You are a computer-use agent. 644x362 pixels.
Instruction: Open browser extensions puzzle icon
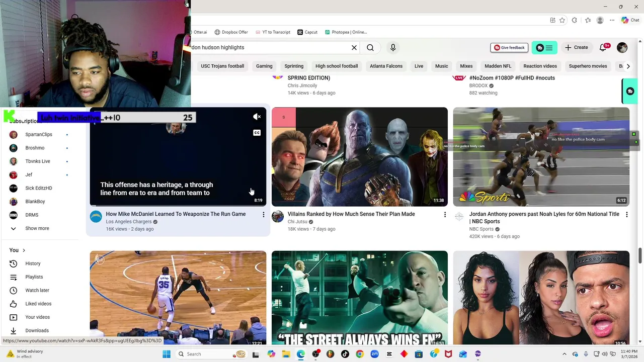pyautogui.click(x=575, y=20)
